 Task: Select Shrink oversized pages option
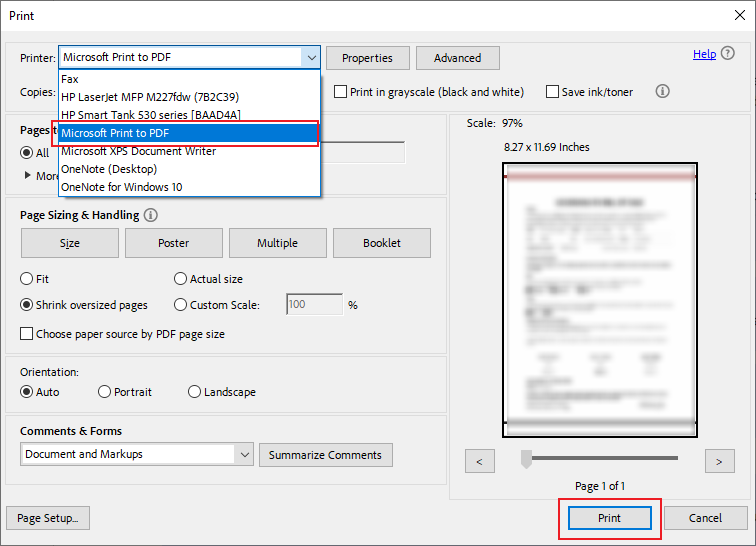point(27,305)
